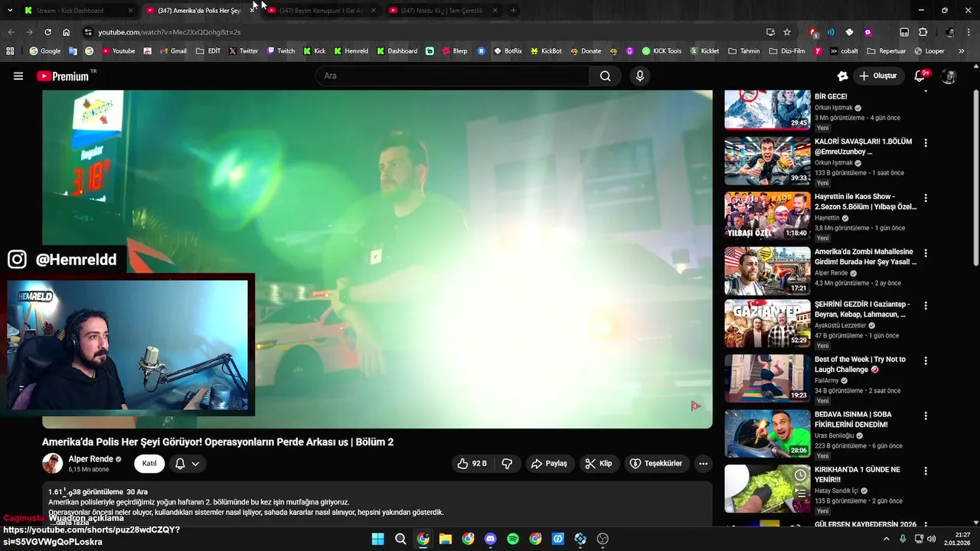
Task: Open the YouTube account avatar menu
Action: pos(949,76)
